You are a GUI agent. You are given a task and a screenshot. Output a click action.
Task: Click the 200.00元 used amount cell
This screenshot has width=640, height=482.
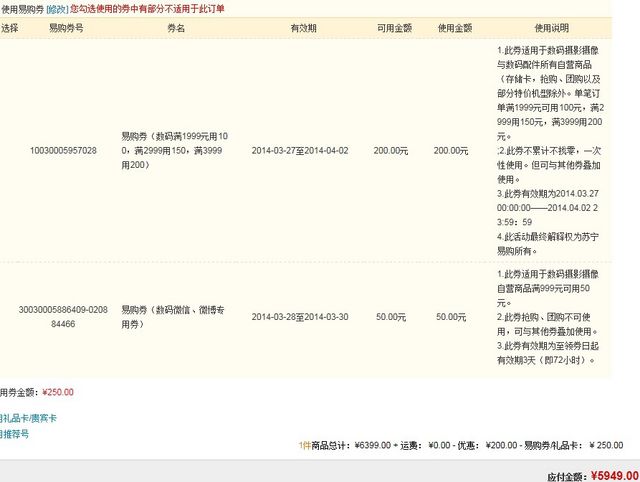(x=450, y=150)
